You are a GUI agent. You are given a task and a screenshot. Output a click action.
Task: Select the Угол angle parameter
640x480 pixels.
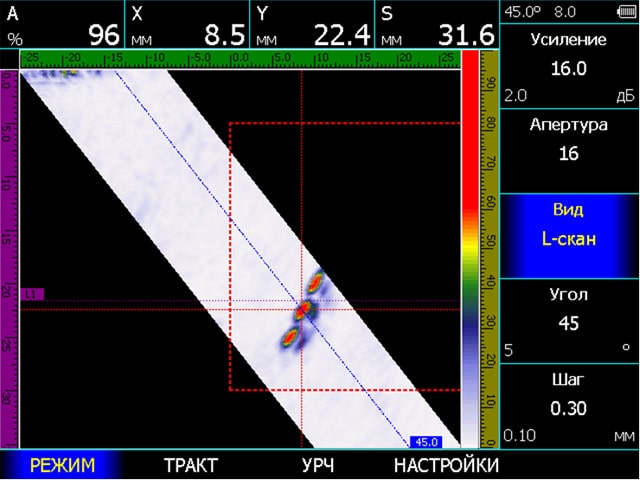(x=569, y=322)
